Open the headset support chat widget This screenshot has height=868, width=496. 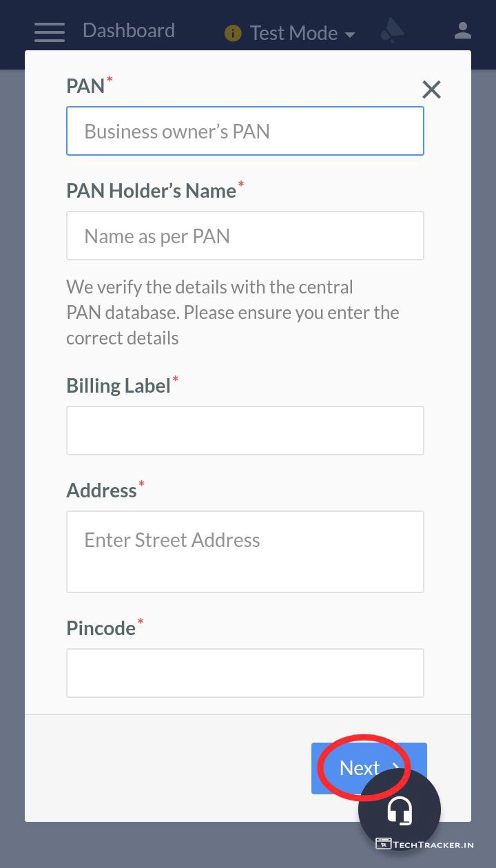400,810
